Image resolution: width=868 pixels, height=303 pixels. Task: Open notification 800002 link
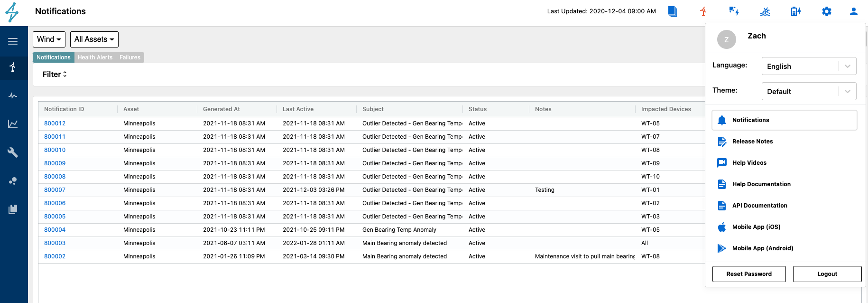pyautogui.click(x=55, y=256)
